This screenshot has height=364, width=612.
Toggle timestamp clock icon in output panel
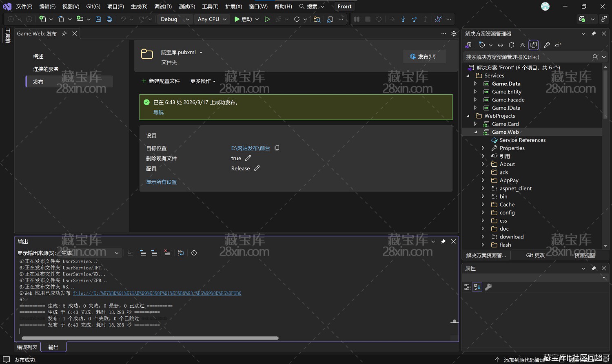click(x=194, y=253)
